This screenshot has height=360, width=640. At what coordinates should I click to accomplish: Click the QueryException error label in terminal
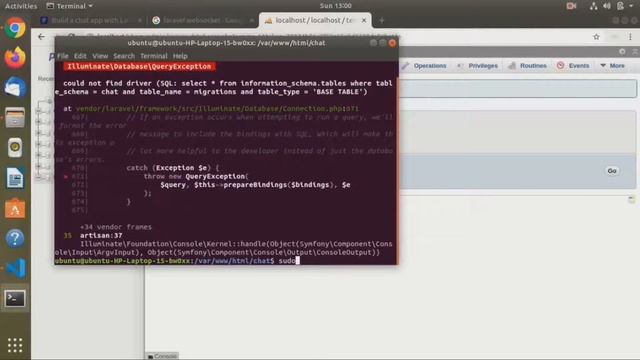click(x=139, y=67)
